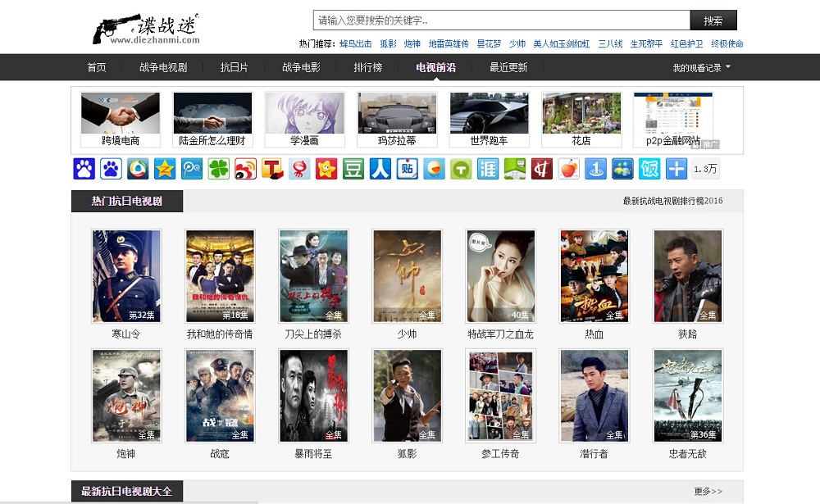Share to Tianya blue 涯 icon

pyautogui.click(x=488, y=169)
